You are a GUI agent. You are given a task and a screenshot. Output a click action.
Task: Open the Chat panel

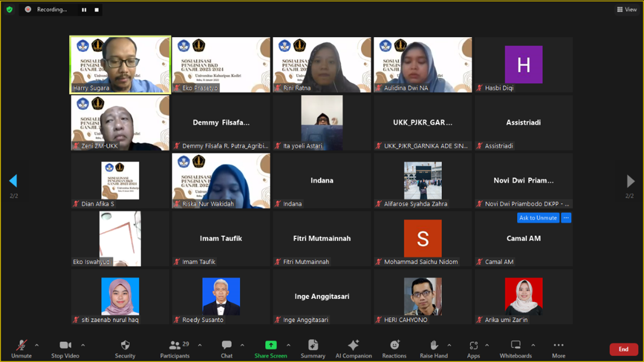pyautogui.click(x=226, y=349)
